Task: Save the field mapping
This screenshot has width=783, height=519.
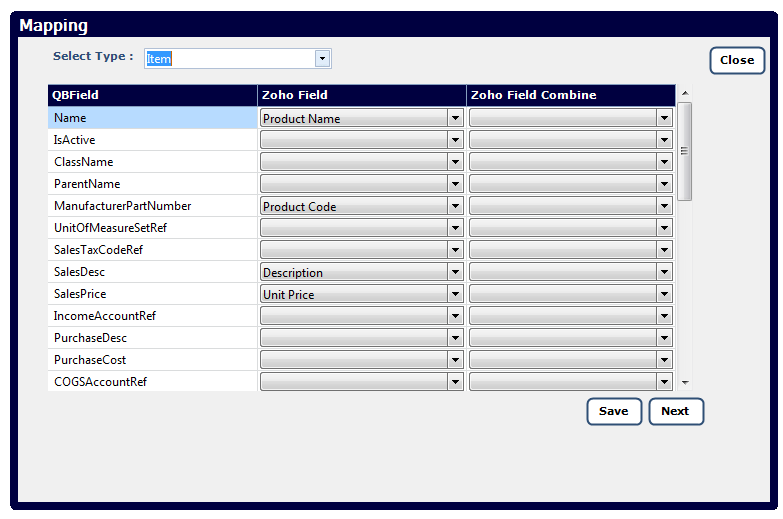Action: coord(614,412)
